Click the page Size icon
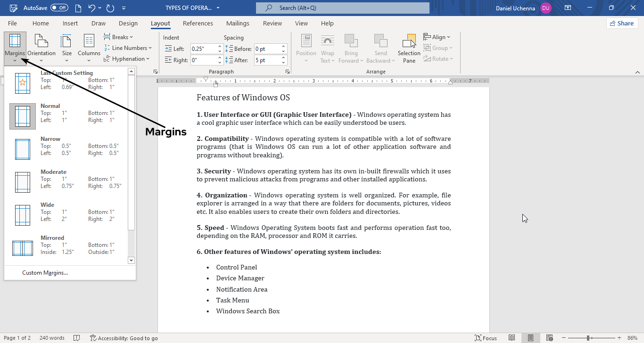The height and width of the screenshot is (343, 644). (x=67, y=47)
